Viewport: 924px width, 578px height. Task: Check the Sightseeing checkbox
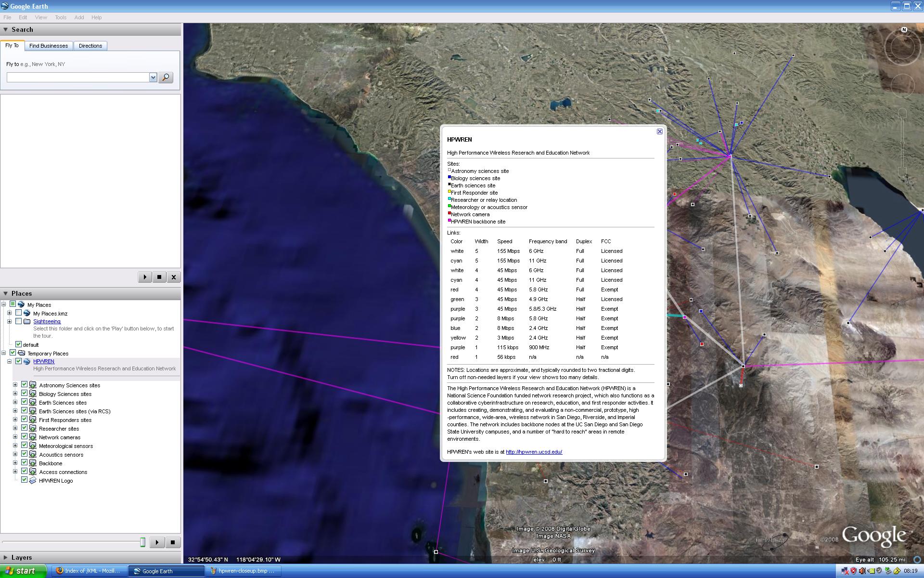click(x=18, y=321)
